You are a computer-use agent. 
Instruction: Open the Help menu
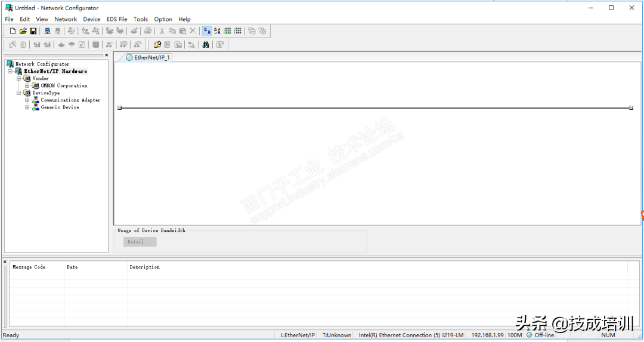point(184,19)
